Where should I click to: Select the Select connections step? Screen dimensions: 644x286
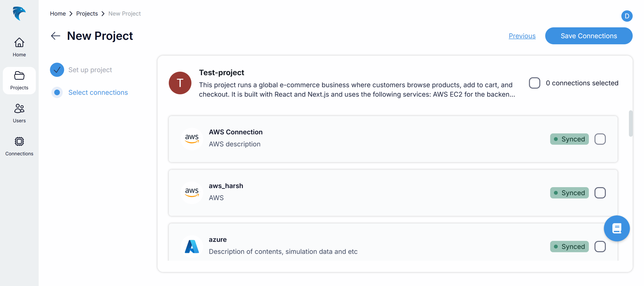click(x=98, y=92)
